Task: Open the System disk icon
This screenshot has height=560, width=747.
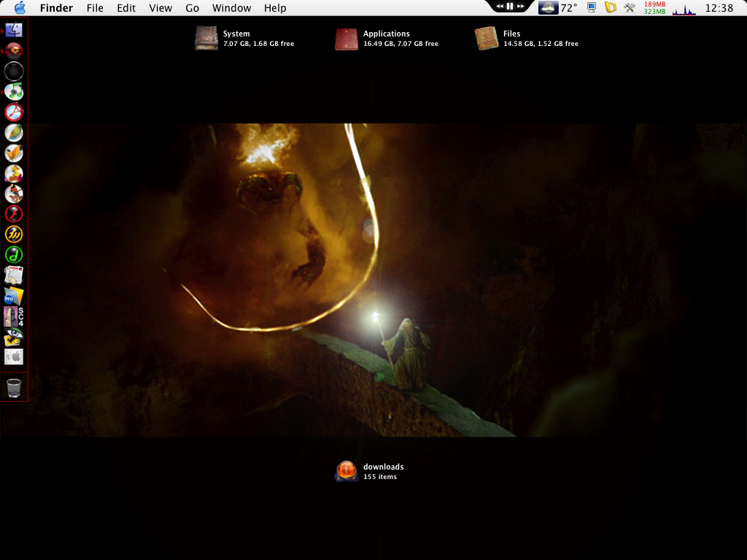Action: (206, 38)
